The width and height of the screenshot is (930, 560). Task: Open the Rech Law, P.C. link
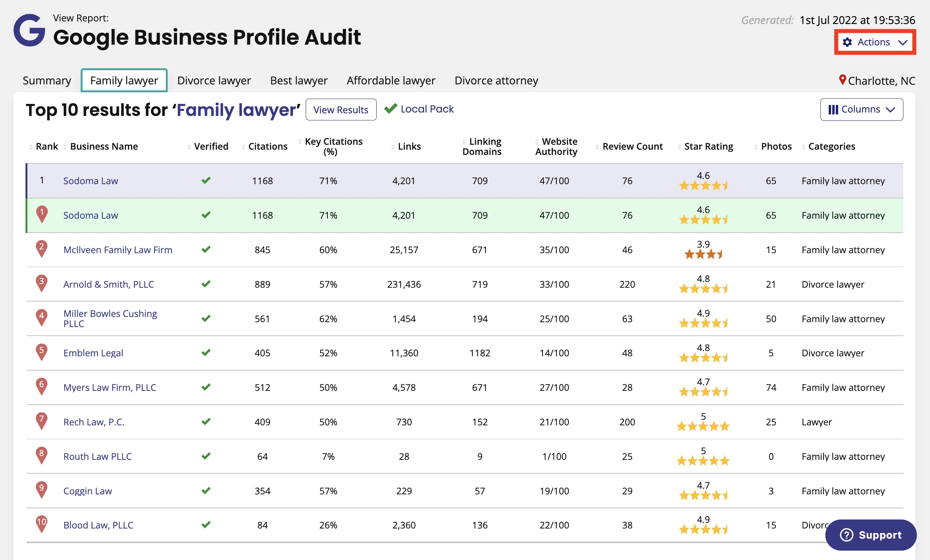coord(94,422)
